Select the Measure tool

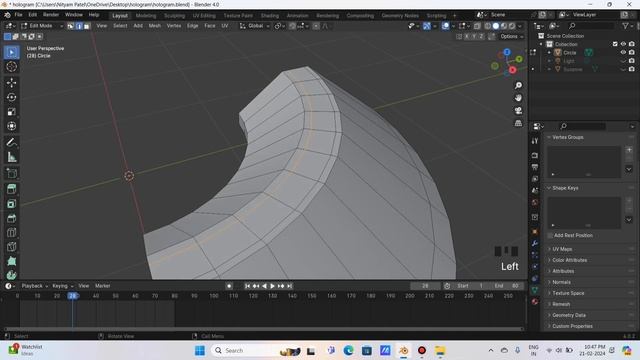[11, 157]
